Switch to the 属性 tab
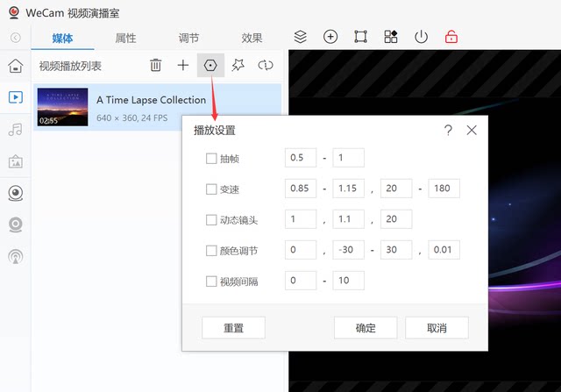 coord(125,38)
